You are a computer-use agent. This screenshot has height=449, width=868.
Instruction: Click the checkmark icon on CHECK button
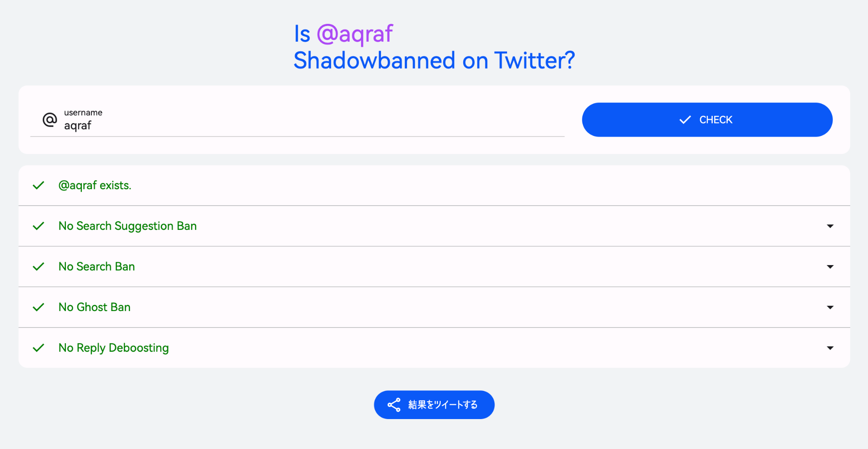coord(685,120)
